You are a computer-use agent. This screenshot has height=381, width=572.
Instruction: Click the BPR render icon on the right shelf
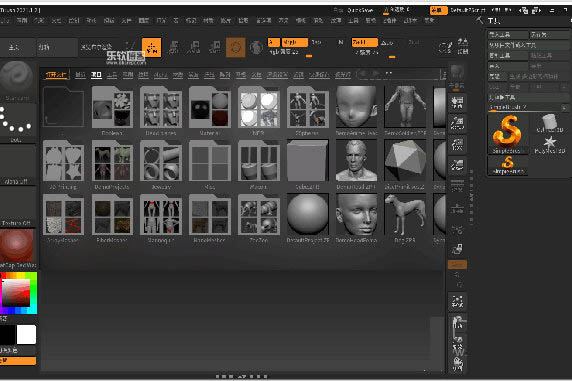pos(457,72)
